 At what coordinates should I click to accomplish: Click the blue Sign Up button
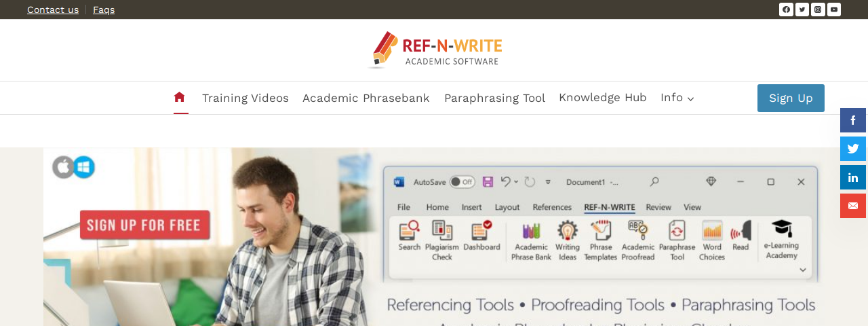pyautogui.click(x=791, y=98)
